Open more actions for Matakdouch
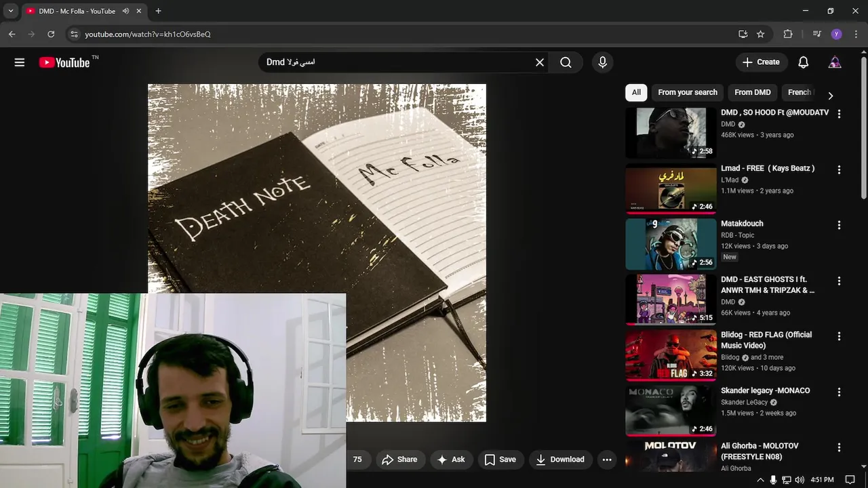Screen dimensions: 868x488 (x=839, y=225)
